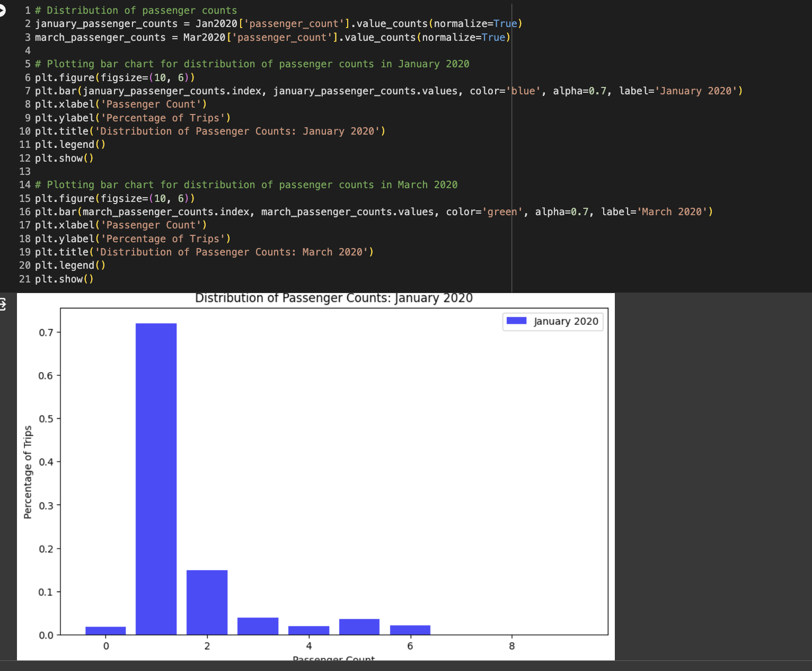
Task: Click comment about plotting March 2020 bar chart
Action: click(x=246, y=185)
